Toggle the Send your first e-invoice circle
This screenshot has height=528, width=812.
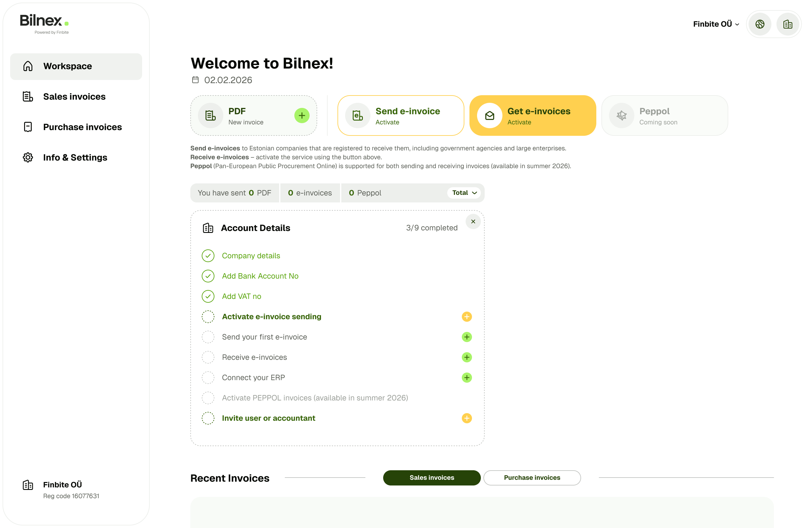208,337
